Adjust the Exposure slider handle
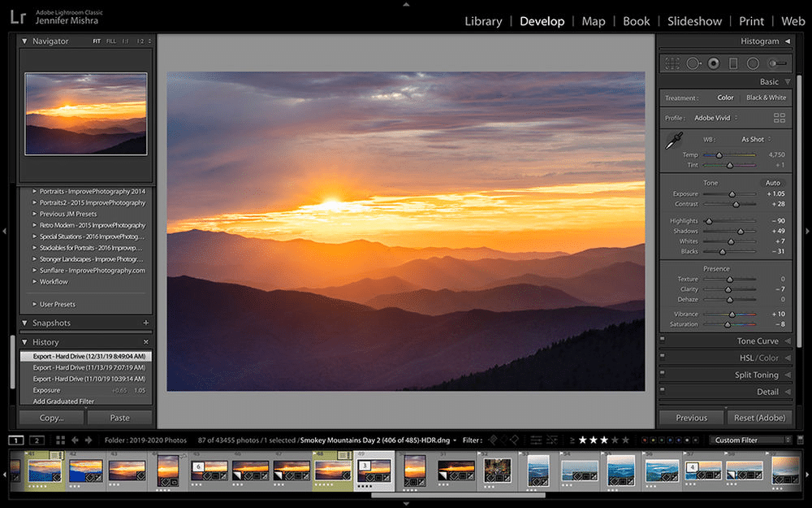Image resolution: width=812 pixels, height=508 pixels. coord(732,194)
